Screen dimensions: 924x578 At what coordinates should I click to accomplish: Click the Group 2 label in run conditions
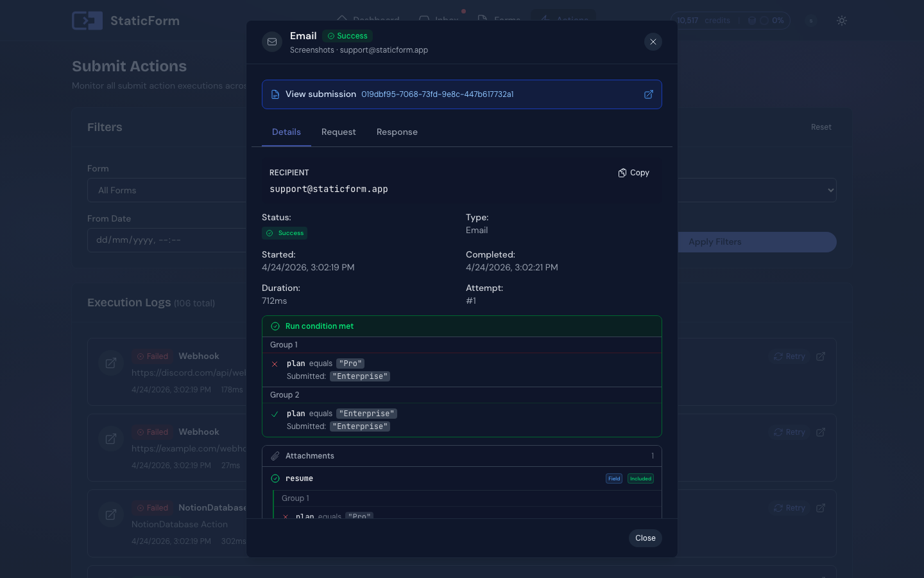point(285,395)
